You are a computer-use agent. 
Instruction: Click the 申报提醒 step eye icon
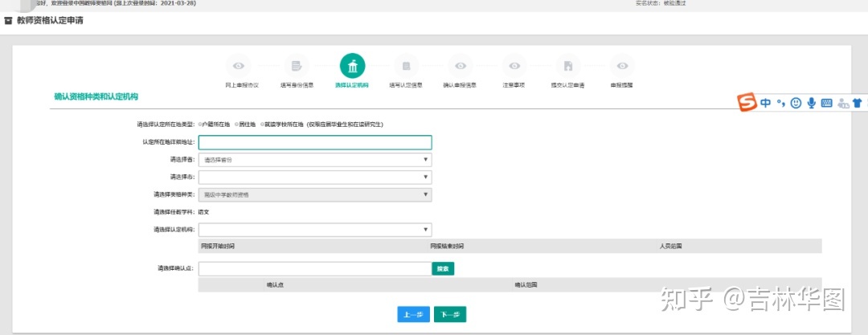[x=622, y=66]
